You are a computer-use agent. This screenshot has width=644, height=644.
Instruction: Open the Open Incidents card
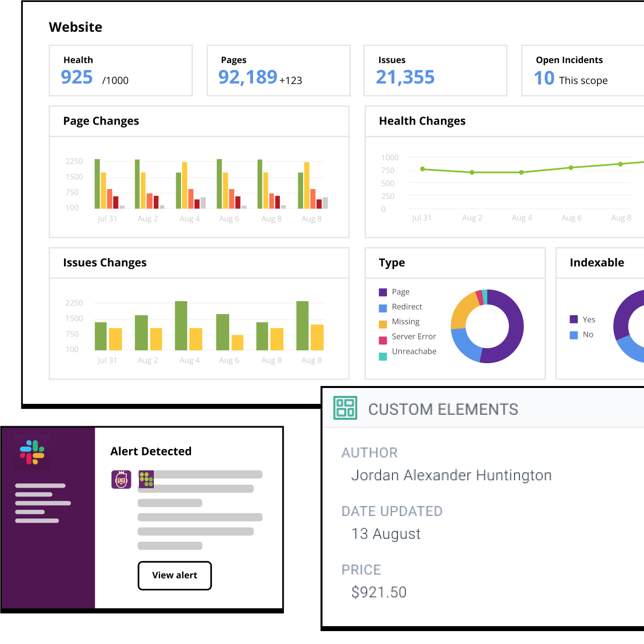pyautogui.click(x=583, y=70)
